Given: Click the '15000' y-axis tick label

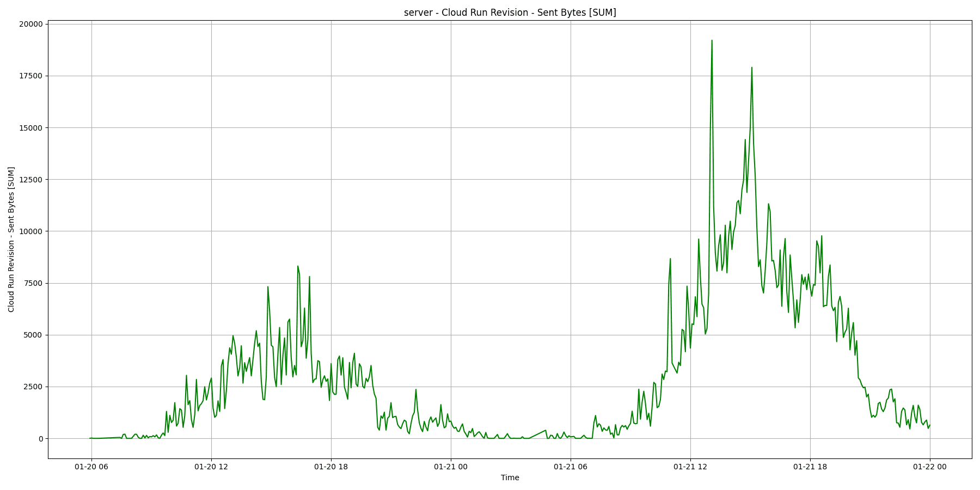Looking at the screenshot, I should tap(30, 128).
